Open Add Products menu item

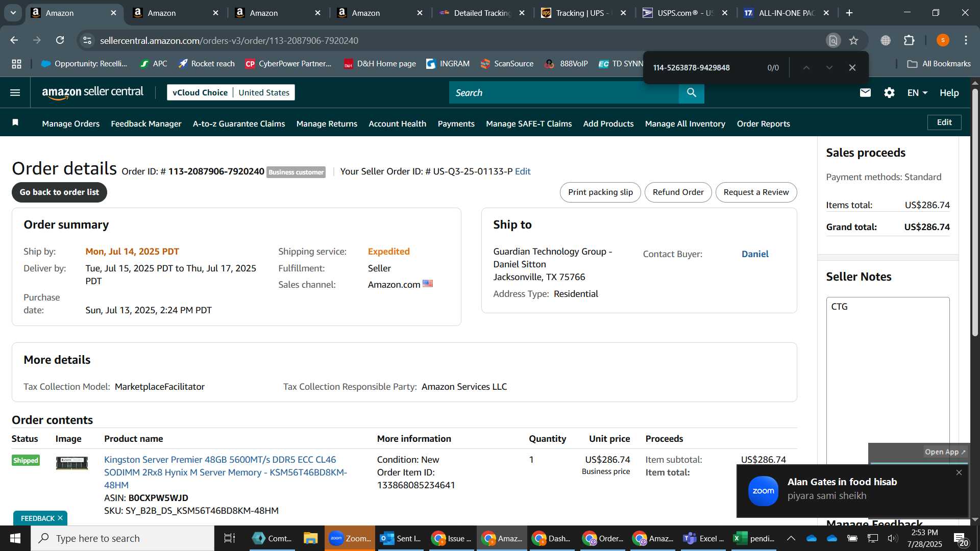coord(608,123)
